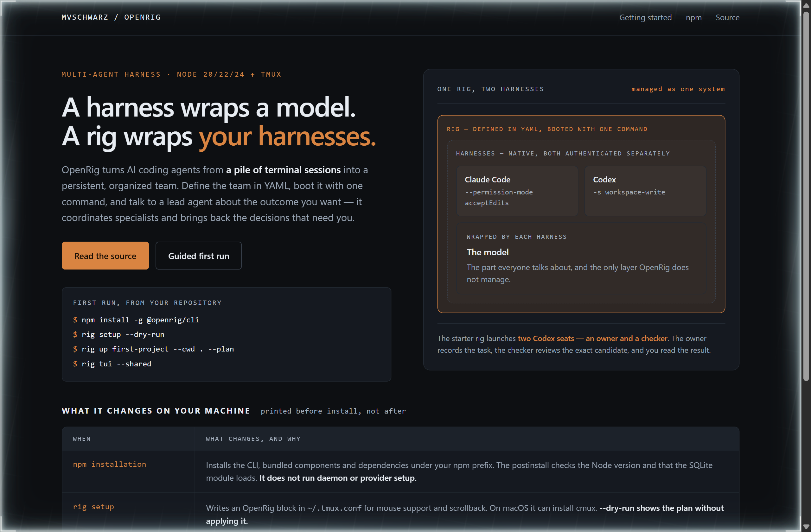Click the MVSCHWARZ / OPENRIG site title
This screenshot has width=811, height=532.
111,17
